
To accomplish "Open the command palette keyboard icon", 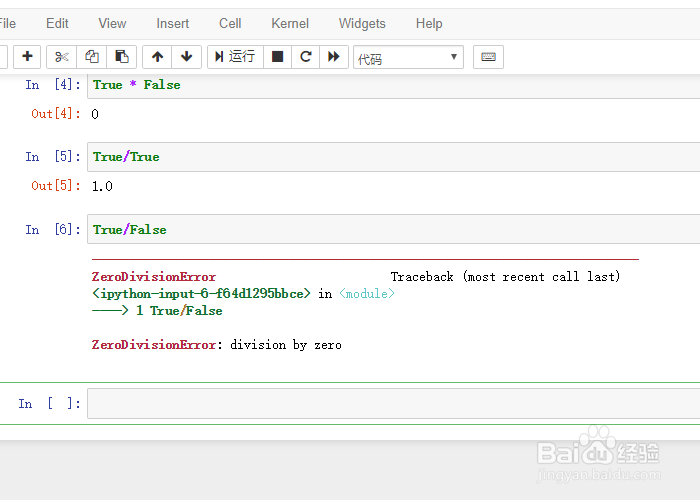I will [x=488, y=57].
